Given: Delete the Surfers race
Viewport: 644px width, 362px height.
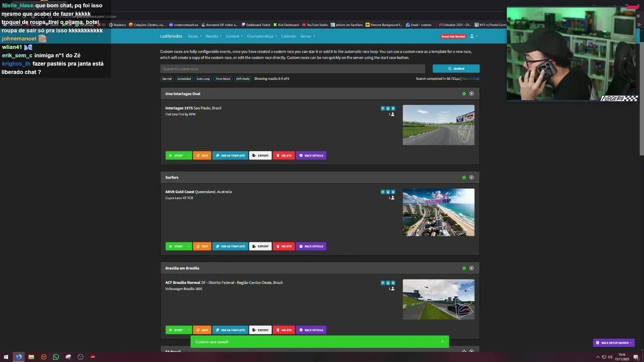Looking at the screenshot, I should (x=284, y=246).
